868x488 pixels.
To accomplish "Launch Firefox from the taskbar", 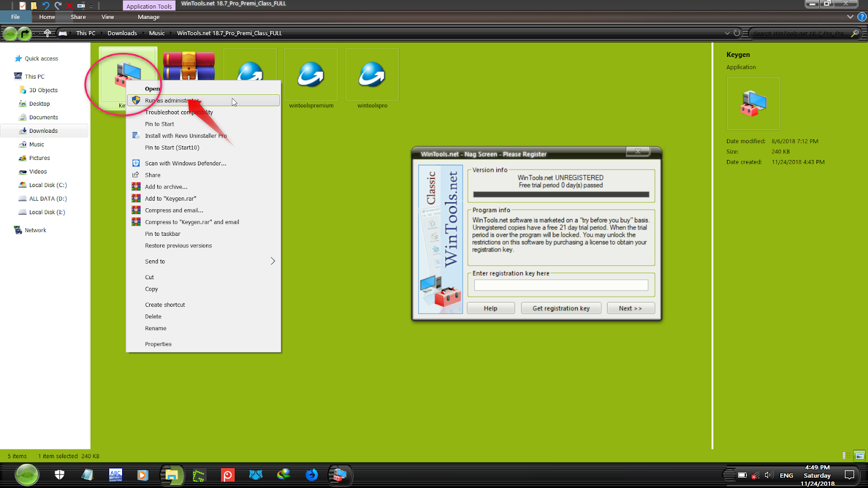I will click(x=311, y=475).
